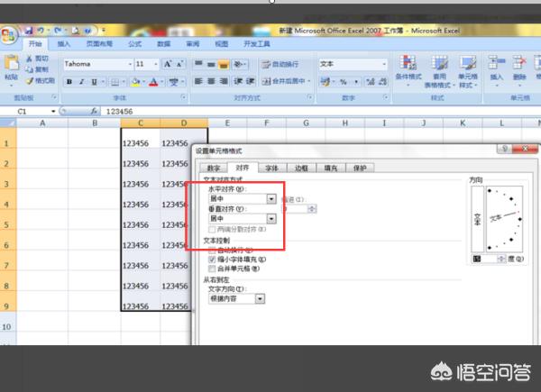541x392 pixels.
Task: Click the Paste (粘贴) icon
Action: point(11,68)
